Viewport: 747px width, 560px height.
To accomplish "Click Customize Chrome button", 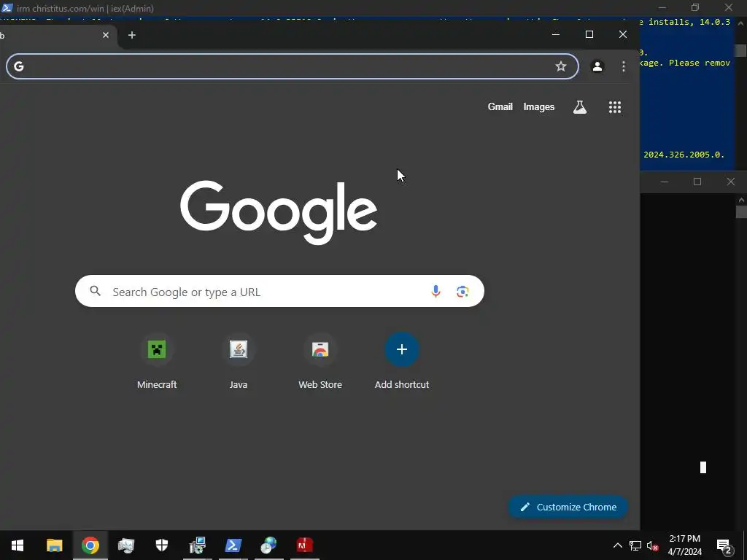I will pyautogui.click(x=568, y=507).
